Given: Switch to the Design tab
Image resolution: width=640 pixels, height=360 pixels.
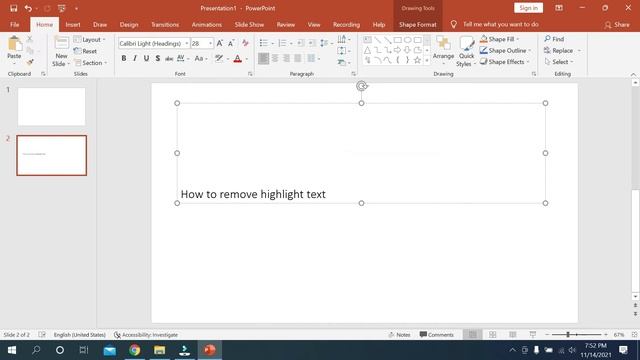Looking at the screenshot, I should 129,24.
